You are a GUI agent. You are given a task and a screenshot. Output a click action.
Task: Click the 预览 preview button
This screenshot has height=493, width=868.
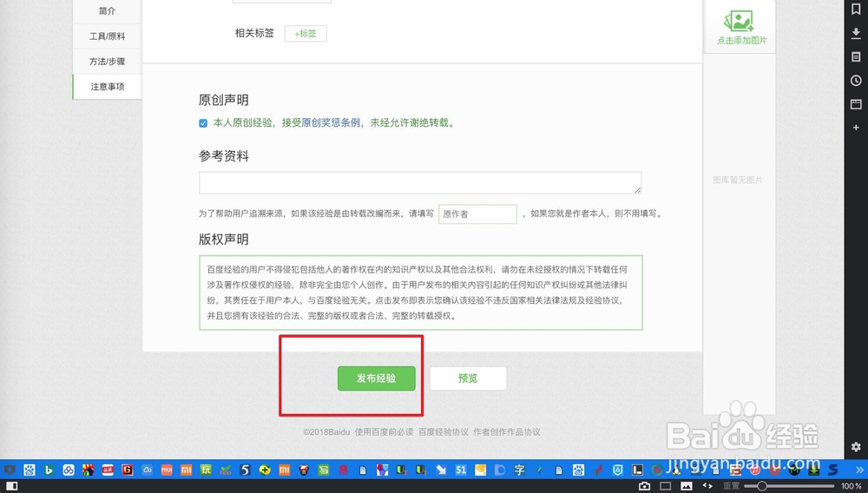pyautogui.click(x=468, y=378)
